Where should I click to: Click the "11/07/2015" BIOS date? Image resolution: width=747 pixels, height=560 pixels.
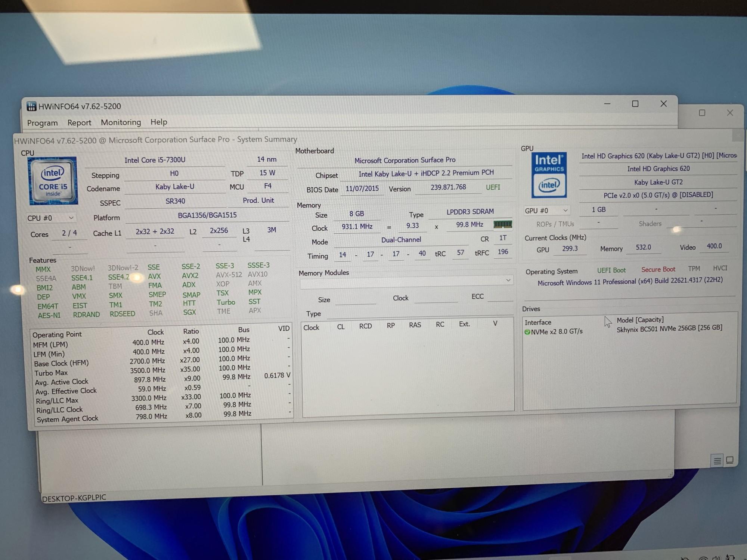(x=362, y=189)
